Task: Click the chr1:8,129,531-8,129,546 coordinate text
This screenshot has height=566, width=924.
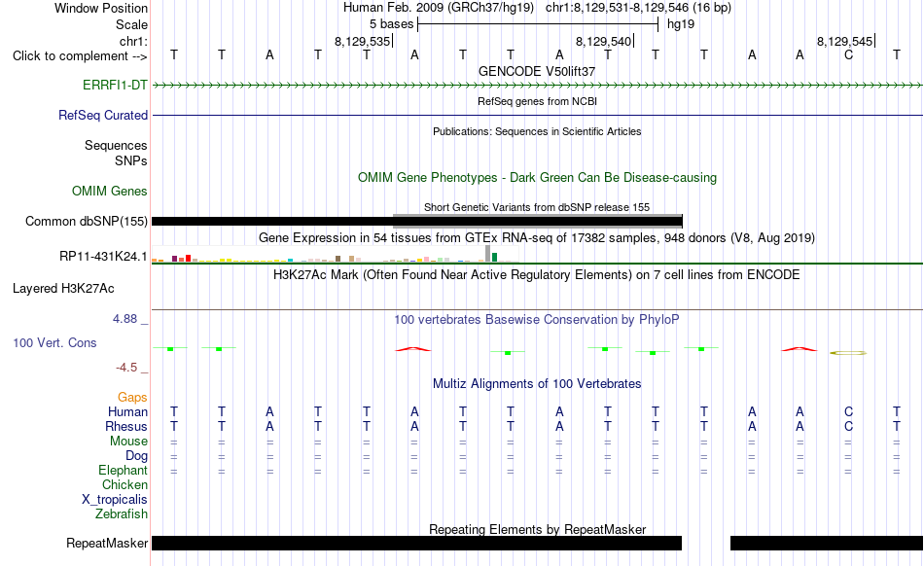Action: pos(638,8)
